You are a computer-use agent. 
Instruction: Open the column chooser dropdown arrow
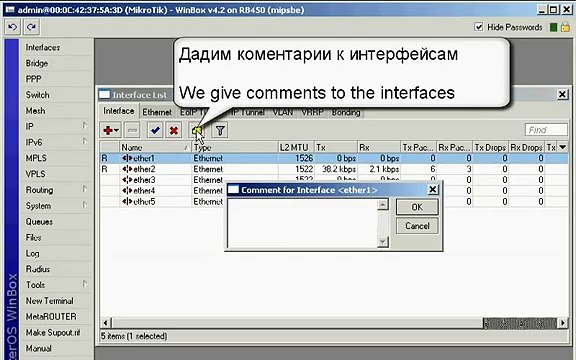click(563, 147)
